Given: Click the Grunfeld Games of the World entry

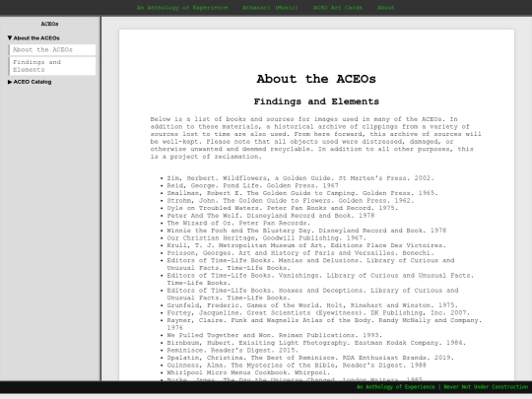Looking at the screenshot, I should (312, 305).
